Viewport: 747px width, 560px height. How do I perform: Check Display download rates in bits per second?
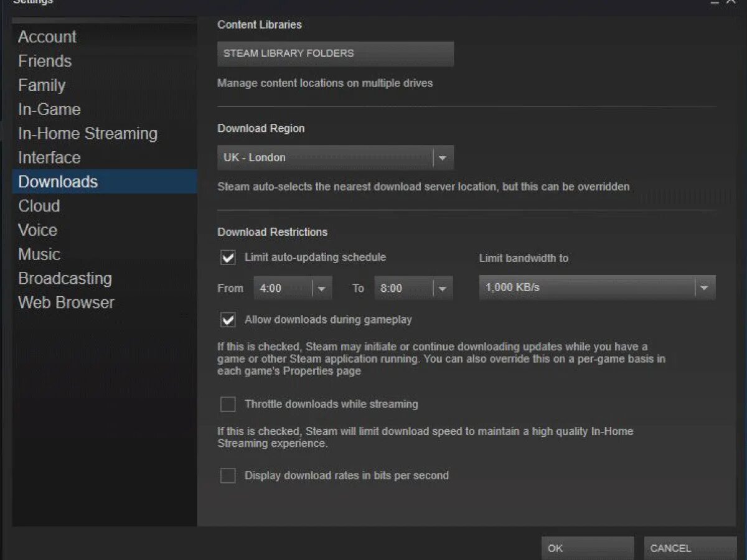point(228,476)
